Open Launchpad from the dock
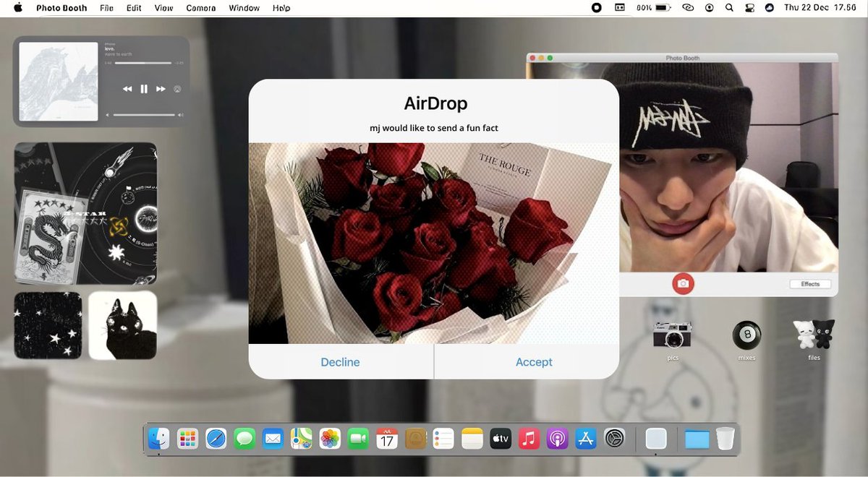Image resolution: width=868 pixels, height=477 pixels. click(187, 438)
